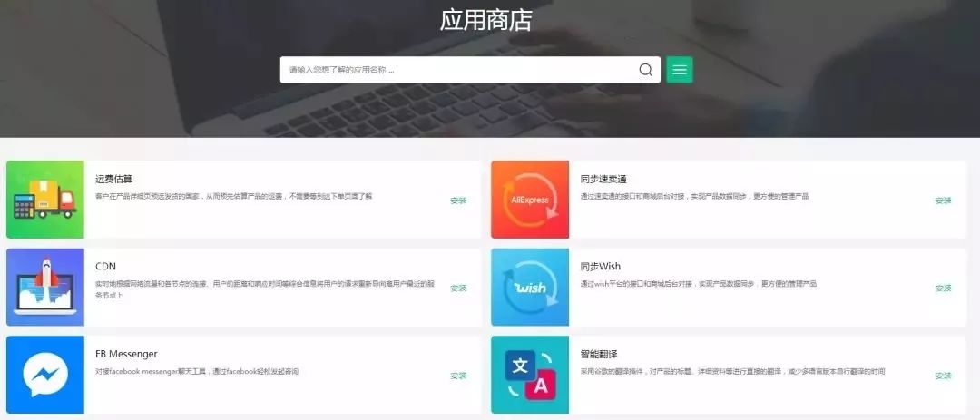
Task: Install the FB Messenger app
Action: tap(459, 376)
